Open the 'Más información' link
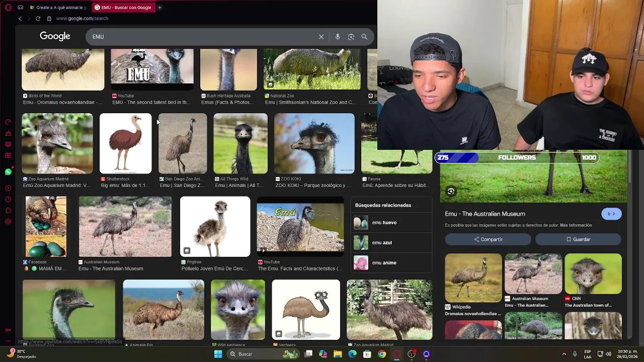Screen dimensions: 644x362 pos(576,225)
